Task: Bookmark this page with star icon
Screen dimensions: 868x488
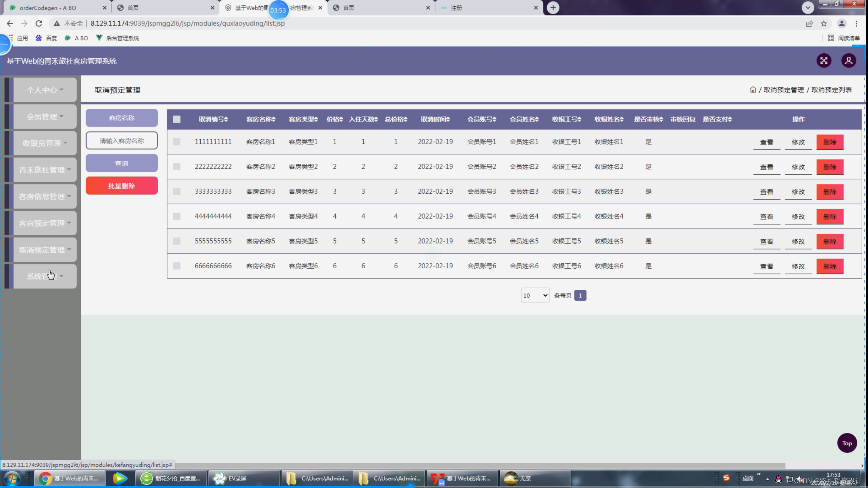Action: point(824,23)
